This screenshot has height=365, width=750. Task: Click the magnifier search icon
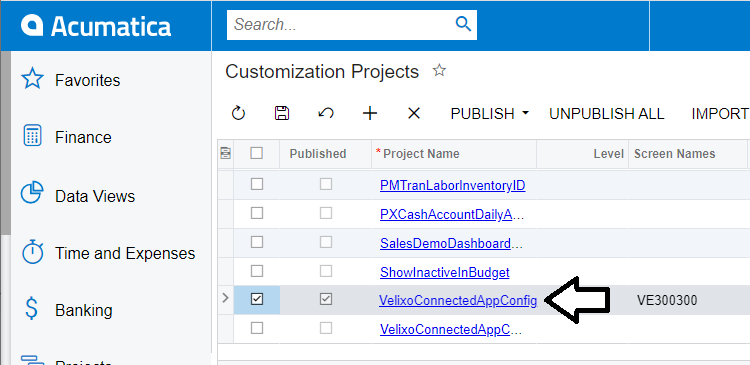coord(463,23)
